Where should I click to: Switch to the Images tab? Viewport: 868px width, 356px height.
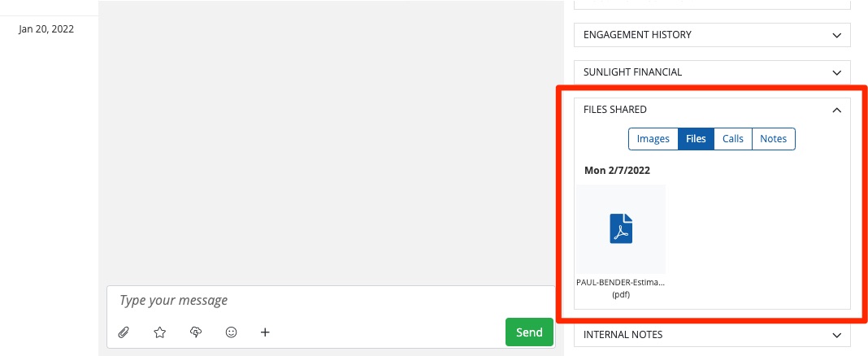click(653, 139)
